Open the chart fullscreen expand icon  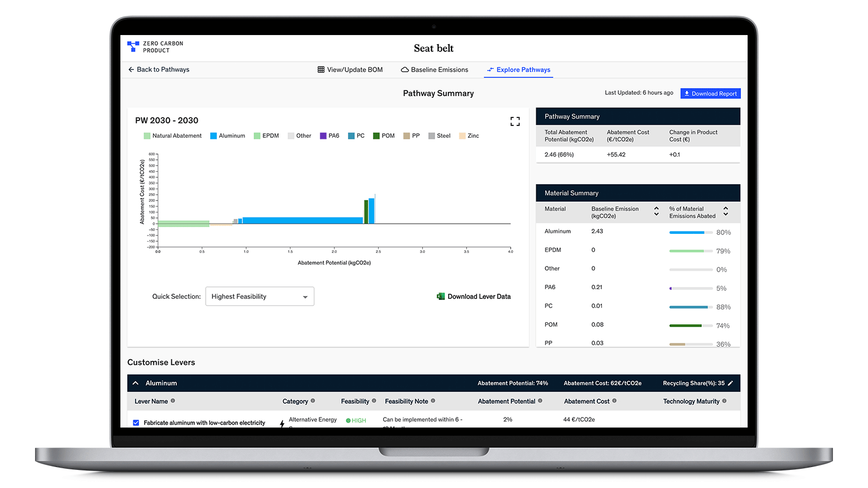point(514,121)
